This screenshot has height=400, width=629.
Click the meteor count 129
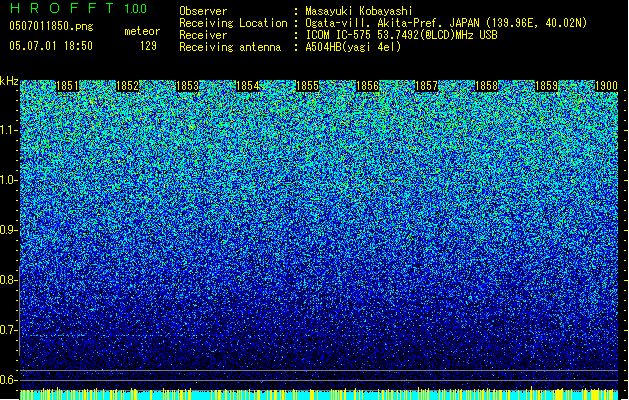[x=148, y=46]
